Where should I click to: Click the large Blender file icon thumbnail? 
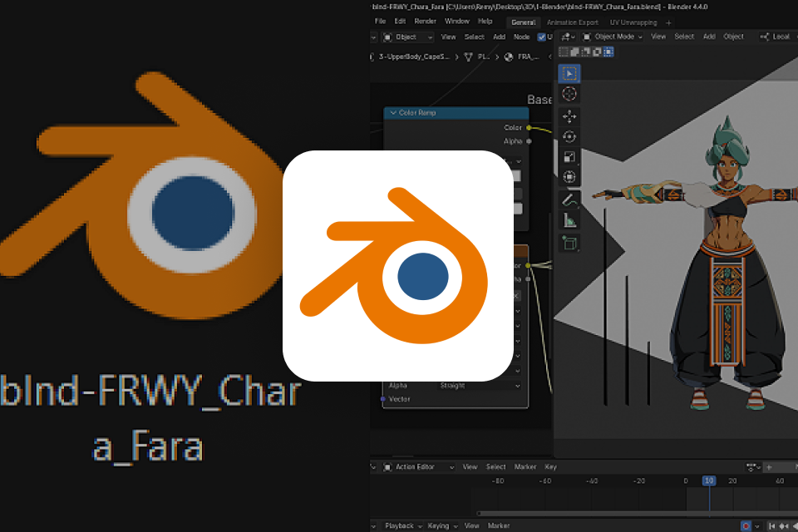142,196
